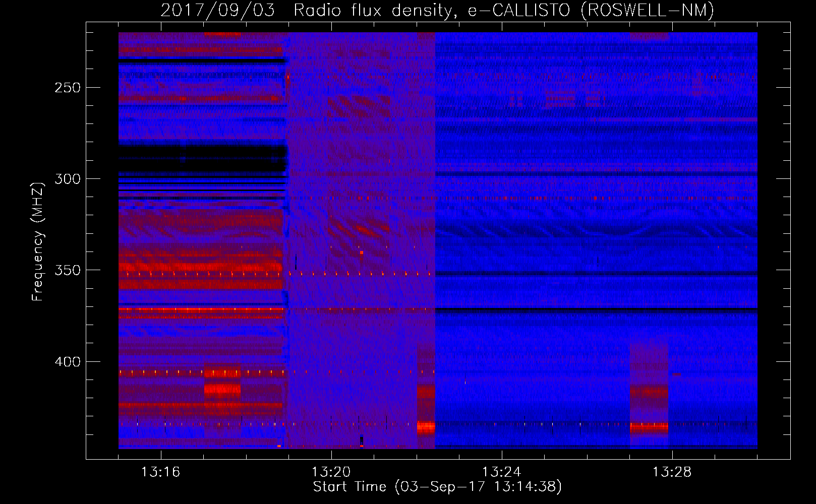Click the 13:16 time tick label
Screen dimensions: 816x504
(x=161, y=472)
